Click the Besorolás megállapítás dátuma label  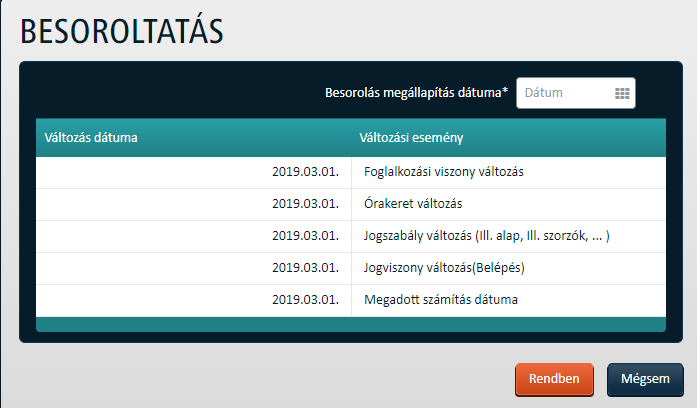(x=417, y=92)
